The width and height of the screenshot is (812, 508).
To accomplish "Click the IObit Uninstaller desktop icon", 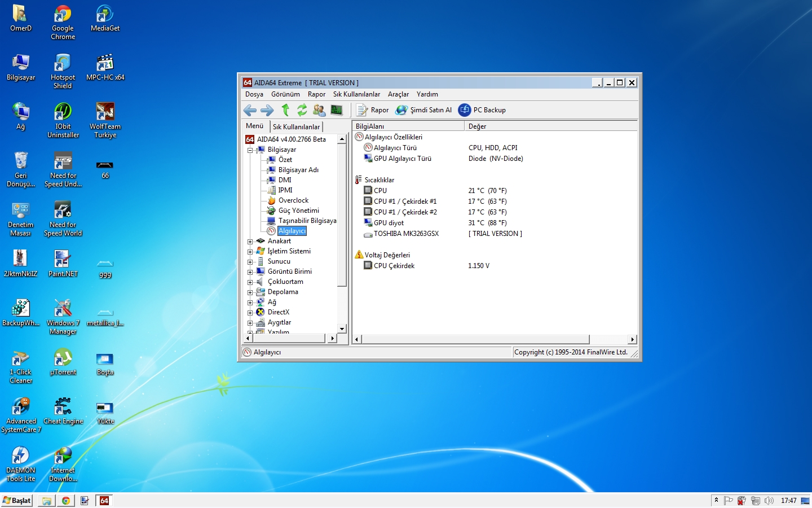I will tap(63, 121).
